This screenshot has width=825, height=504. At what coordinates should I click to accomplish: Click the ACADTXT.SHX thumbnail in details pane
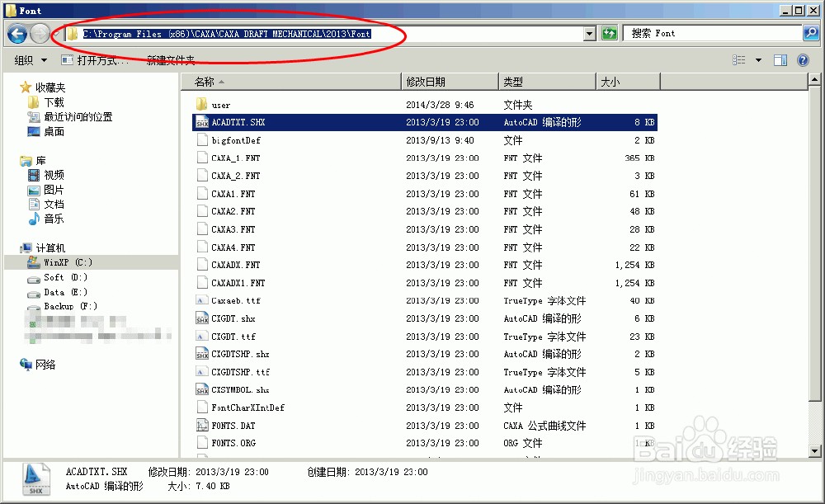36,479
